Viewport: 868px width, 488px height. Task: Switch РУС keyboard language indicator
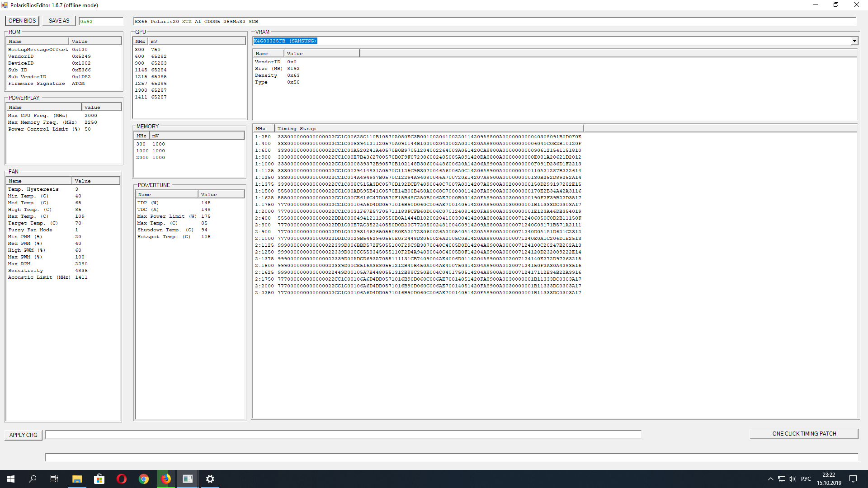(806, 479)
